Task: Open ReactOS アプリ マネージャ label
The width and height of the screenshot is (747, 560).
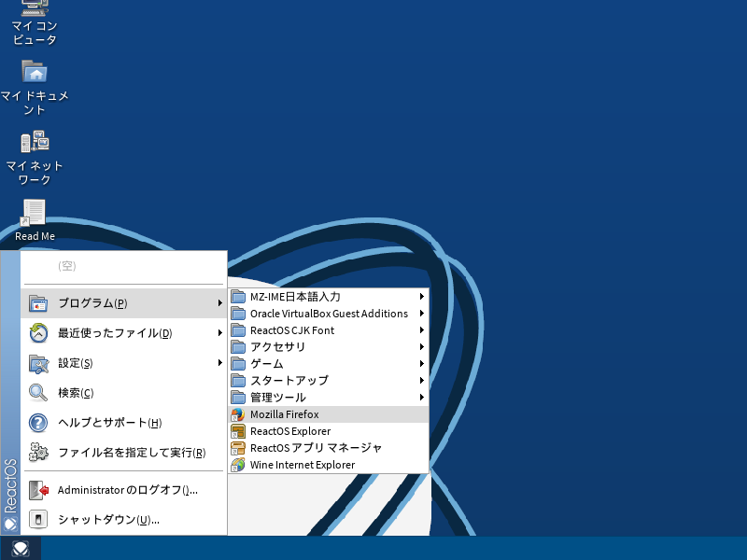Action: [x=316, y=448]
